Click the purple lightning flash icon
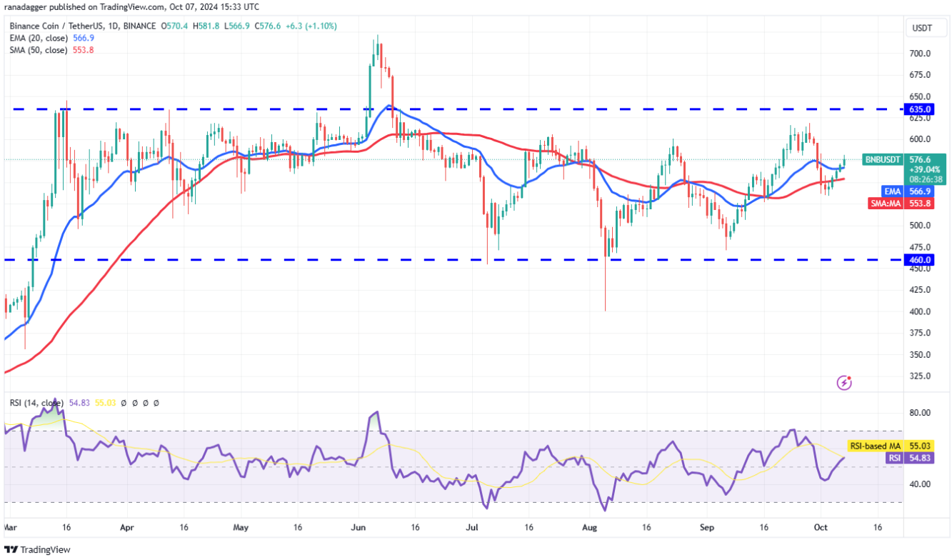952x560 pixels. tap(844, 383)
